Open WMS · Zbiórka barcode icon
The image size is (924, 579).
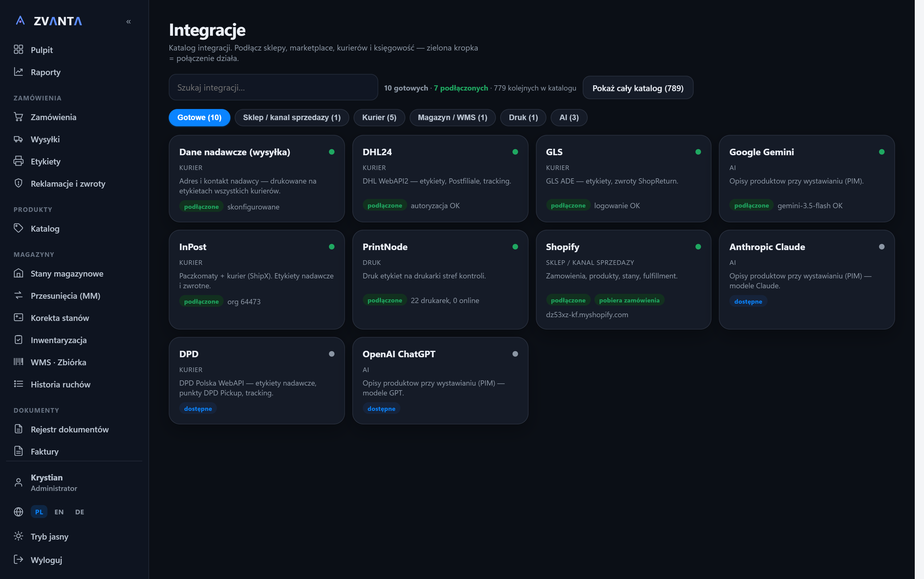[18, 362]
